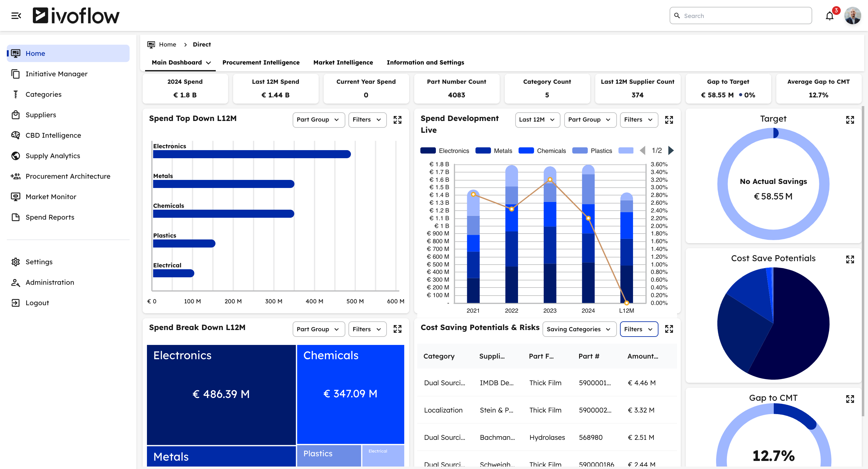Open Part Group dropdown in Spend Break Down

coord(318,329)
